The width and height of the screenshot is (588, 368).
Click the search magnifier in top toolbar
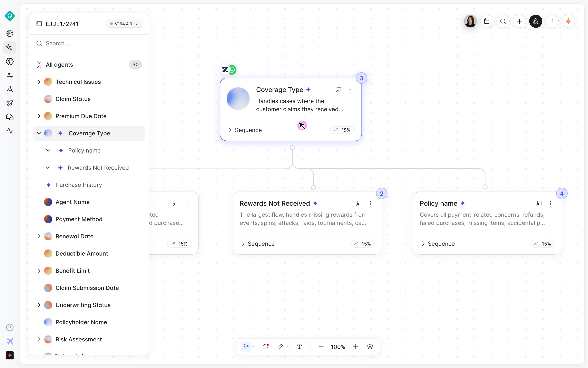tap(503, 21)
